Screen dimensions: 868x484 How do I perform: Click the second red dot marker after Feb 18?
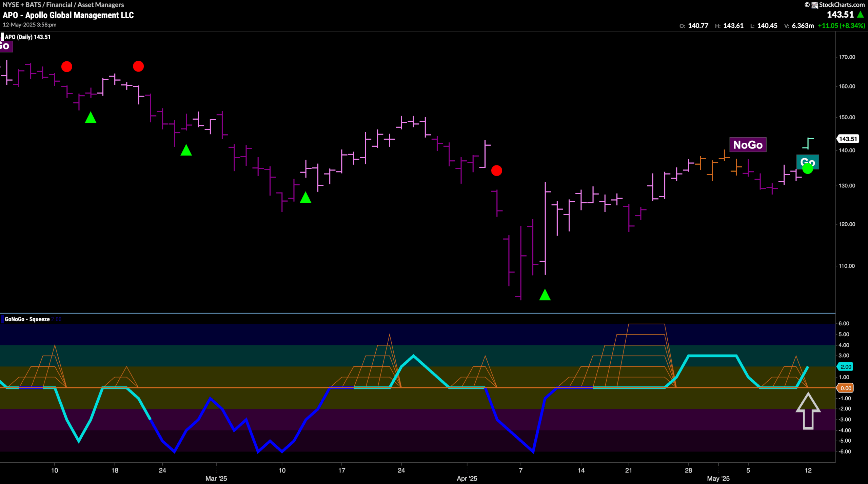[138, 66]
